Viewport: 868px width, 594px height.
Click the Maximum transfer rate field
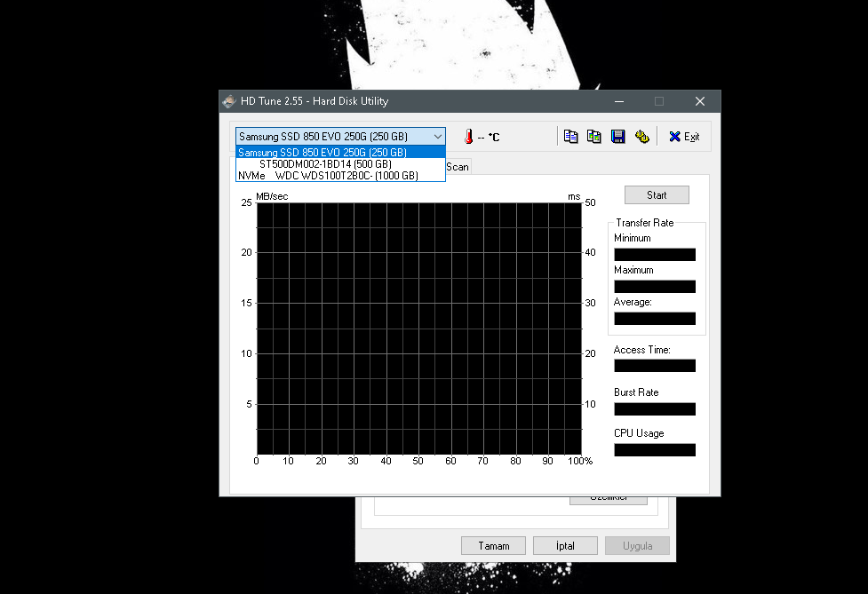pos(654,287)
